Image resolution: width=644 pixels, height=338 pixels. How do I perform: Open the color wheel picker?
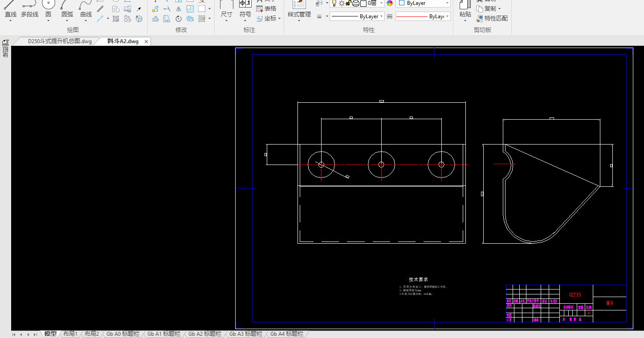390,3
